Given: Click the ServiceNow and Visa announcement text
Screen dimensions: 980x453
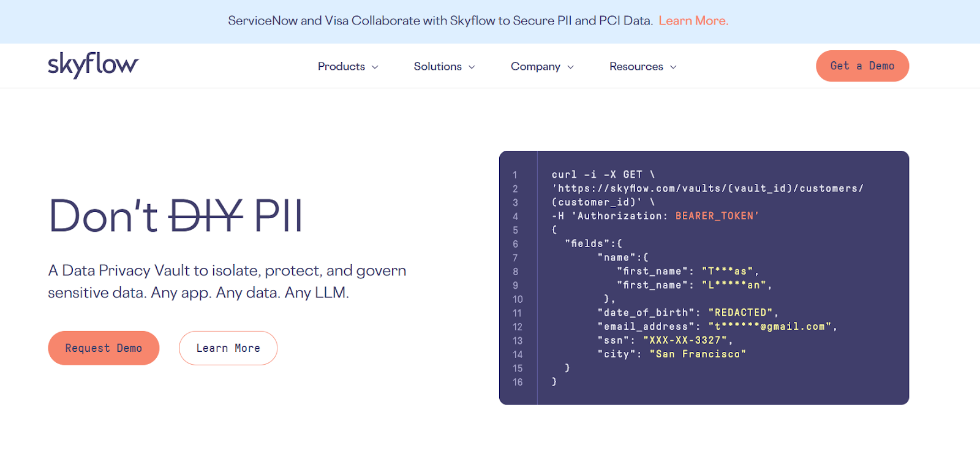Looking at the screenshot, I should [x=440, y=21].
